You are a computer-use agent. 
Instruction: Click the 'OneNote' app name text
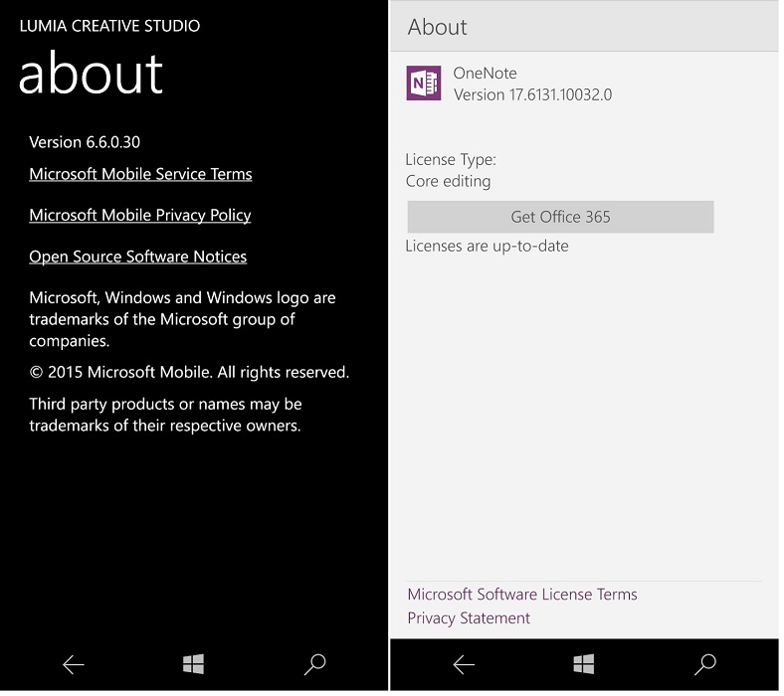[x=485, y=74]
